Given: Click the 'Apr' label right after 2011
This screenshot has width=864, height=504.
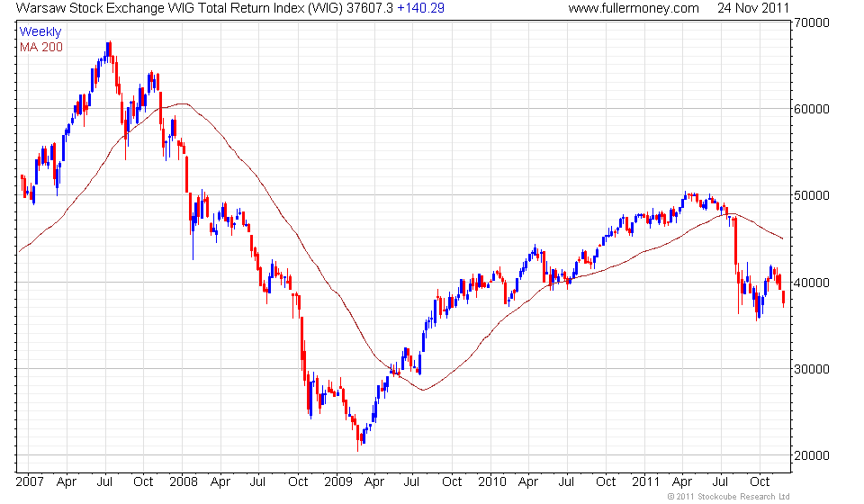Looking at the screenshot, I should point(682,482).
